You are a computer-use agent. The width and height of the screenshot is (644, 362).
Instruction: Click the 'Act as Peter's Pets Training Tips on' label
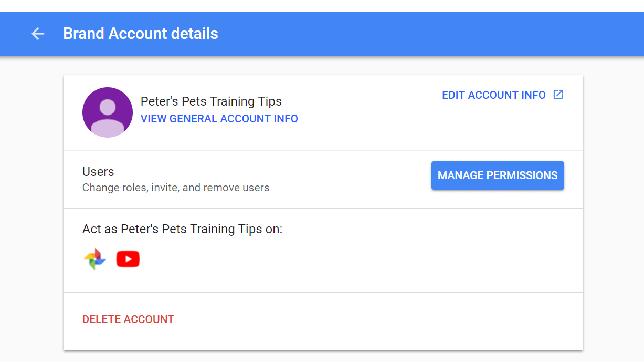click(x=182, y=229)
